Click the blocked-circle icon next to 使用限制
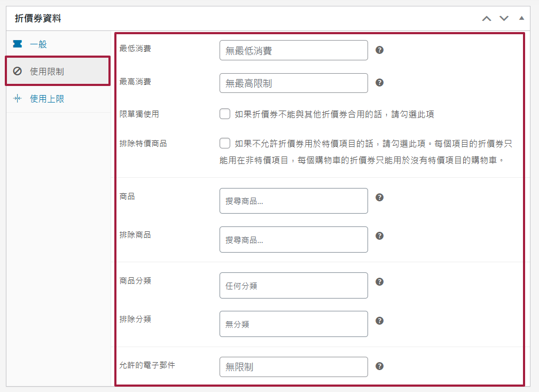The height and width of the screenshot is (392, 539). click(x=17, y=70)
